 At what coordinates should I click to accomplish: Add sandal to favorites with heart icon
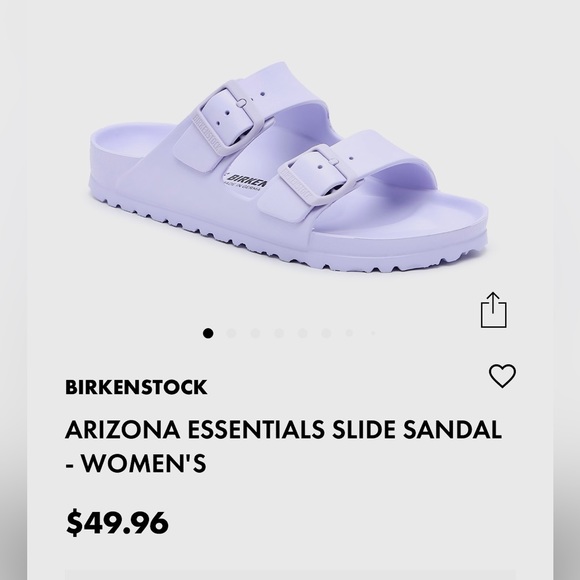tap(502, 375)
